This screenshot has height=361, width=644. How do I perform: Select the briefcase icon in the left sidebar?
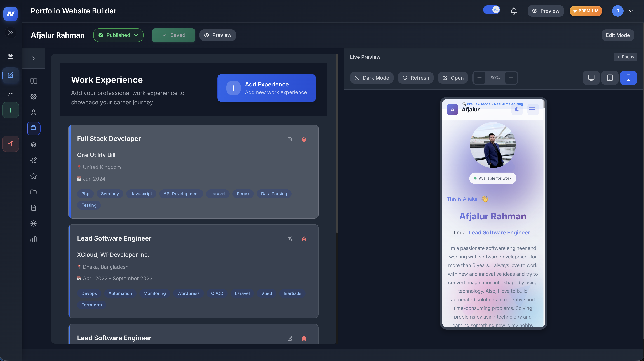[11, 56]
